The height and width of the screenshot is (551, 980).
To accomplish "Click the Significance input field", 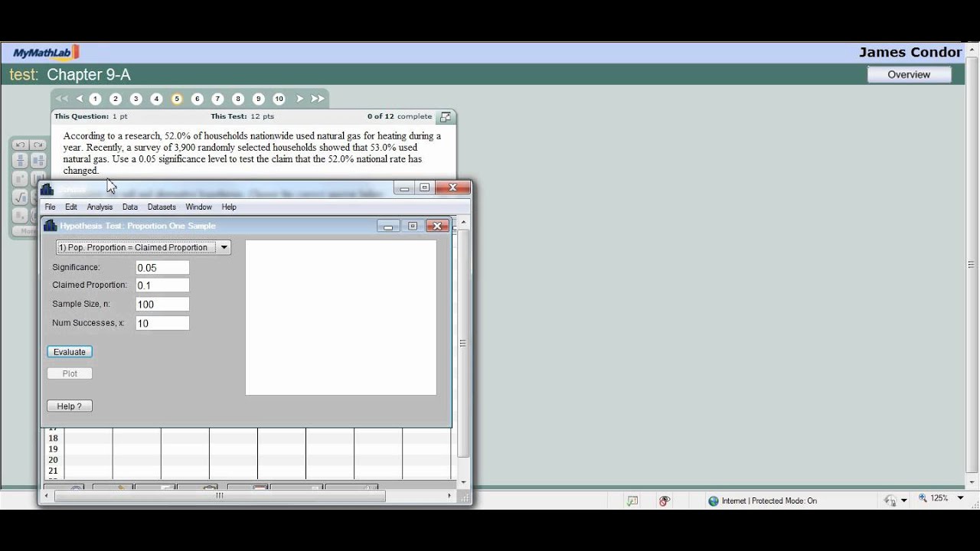I will point(162,268).
